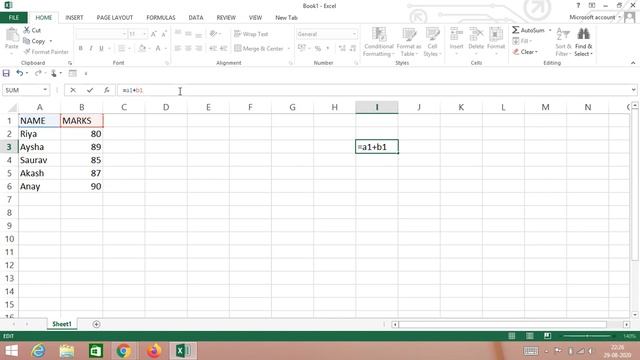Toggle Underline formatting
640x360 pixels.
(101, 49)
